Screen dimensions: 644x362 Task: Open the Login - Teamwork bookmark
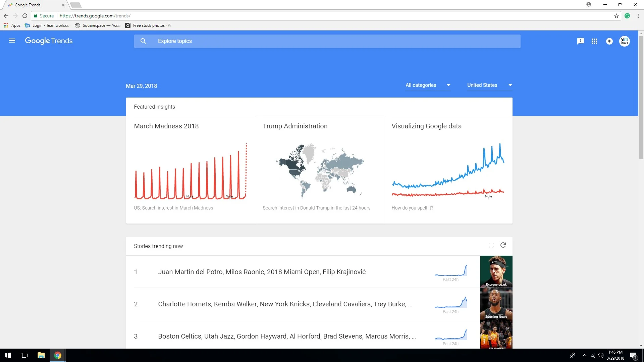[48, 25]
